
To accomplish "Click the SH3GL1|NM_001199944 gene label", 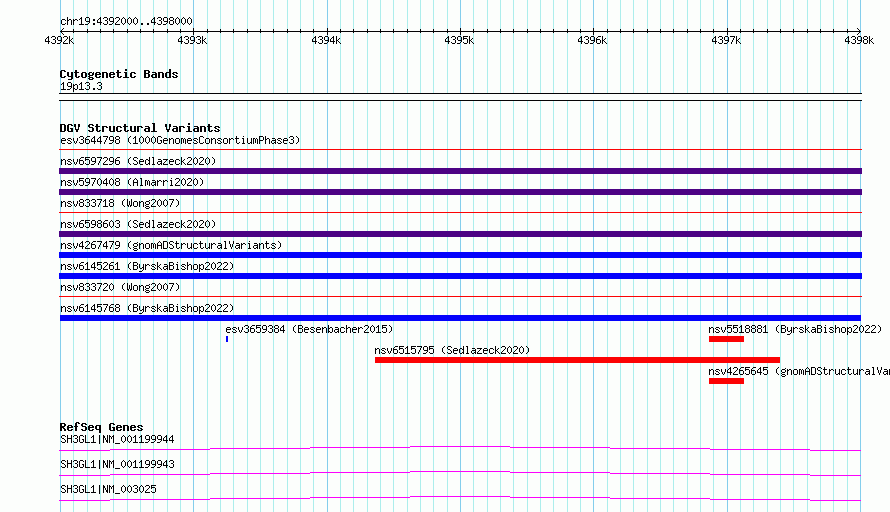I will 117,439.
